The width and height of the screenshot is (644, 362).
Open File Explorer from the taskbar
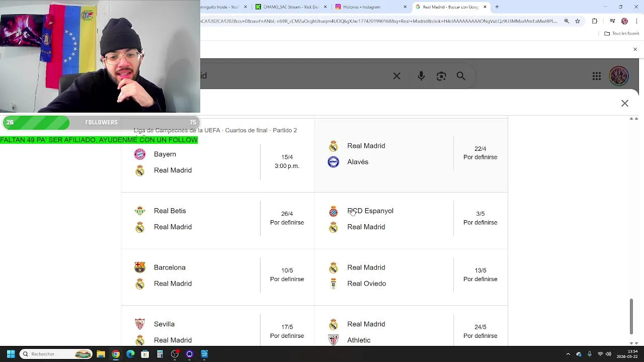click(x=101, y=354)
